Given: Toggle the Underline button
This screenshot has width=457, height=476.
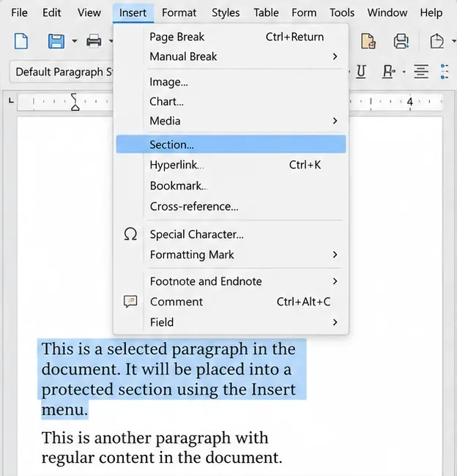Looking at the screenshot, I should 361,72.
